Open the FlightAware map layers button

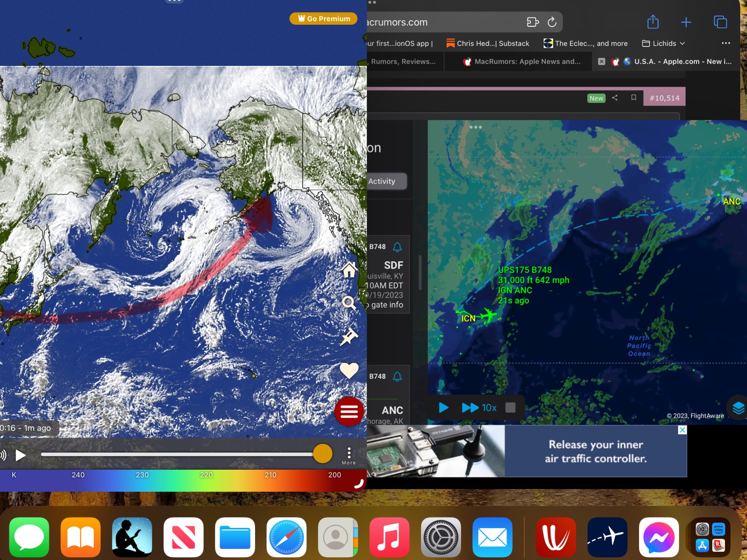tap(738, 408)
